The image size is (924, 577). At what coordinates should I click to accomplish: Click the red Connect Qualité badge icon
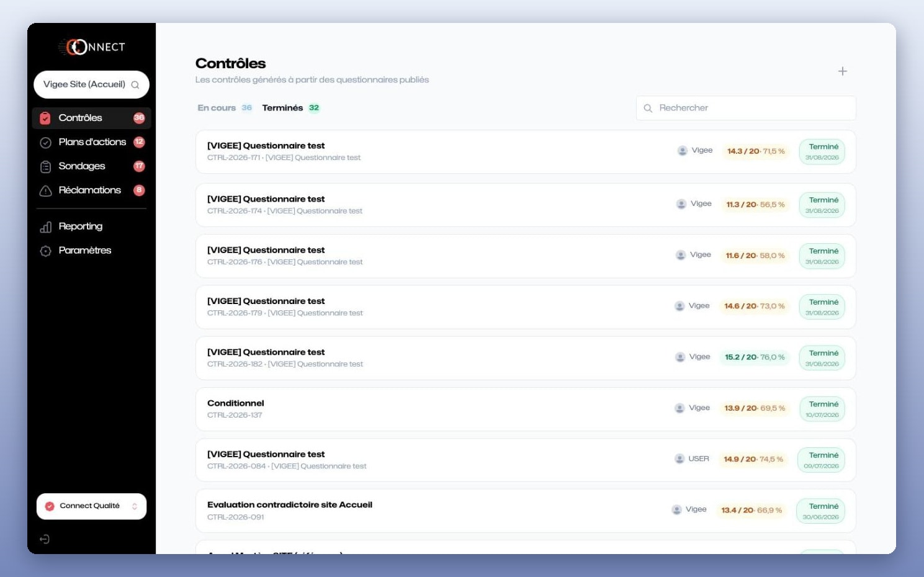point(50,506)
